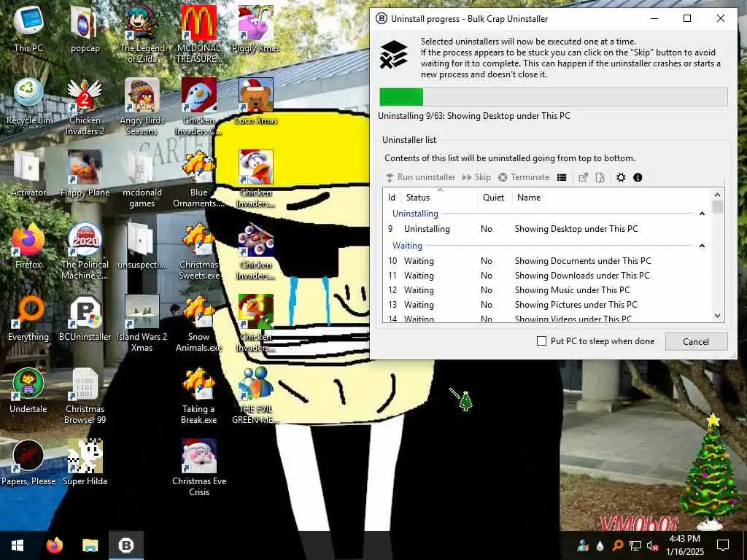
Task: Click the scroll up arrow of uninstaller list
Action: coord(718,195)
